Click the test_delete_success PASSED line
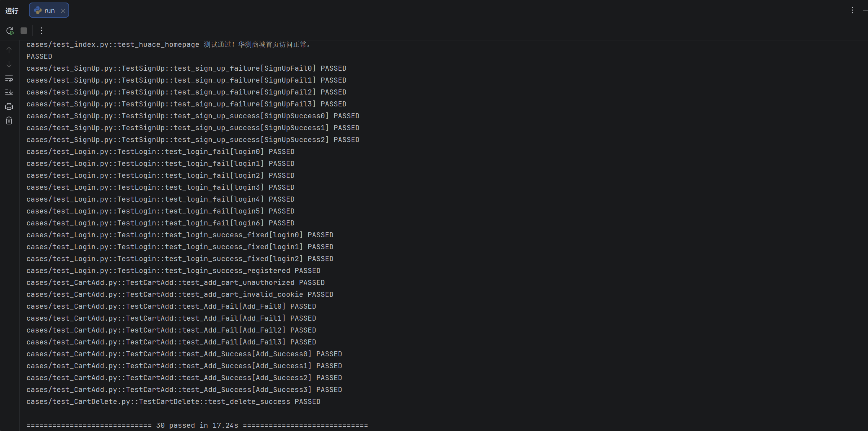This screenshot has height=431, width=868. 173,401
